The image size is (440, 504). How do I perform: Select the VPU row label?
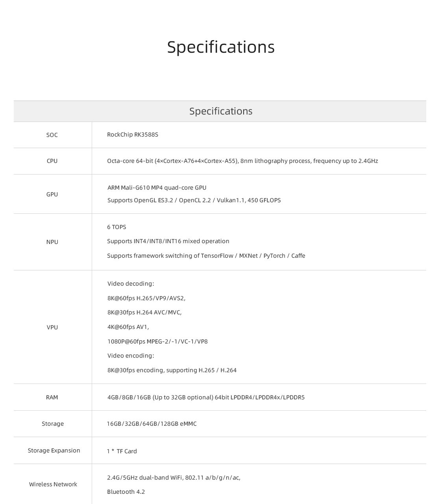click(x=52, y=327)
